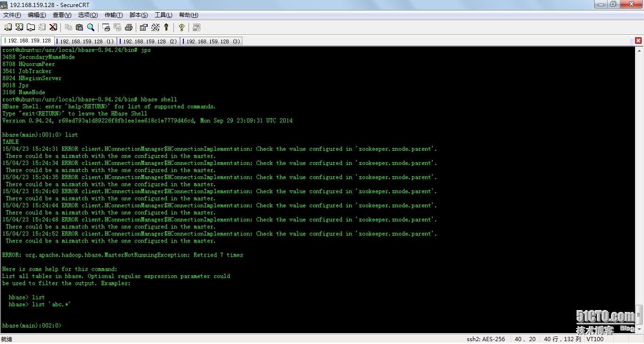Click the 15:24:40 ERROR log line
The image size is (644, 344).
[220, 191]
